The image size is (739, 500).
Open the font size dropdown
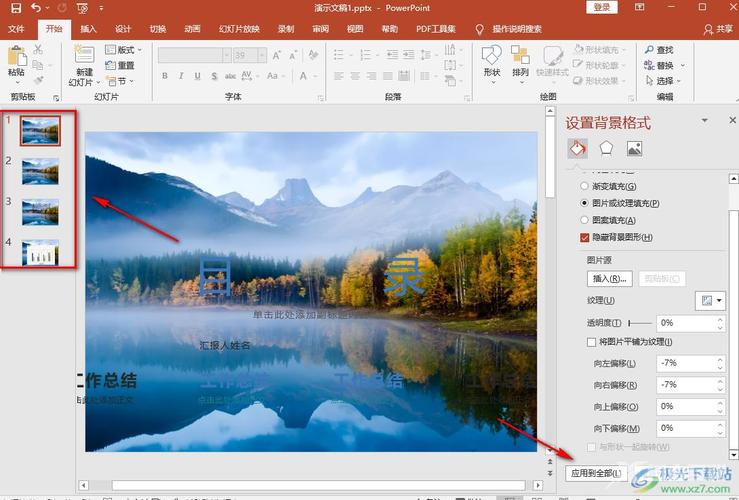point(262,56)
